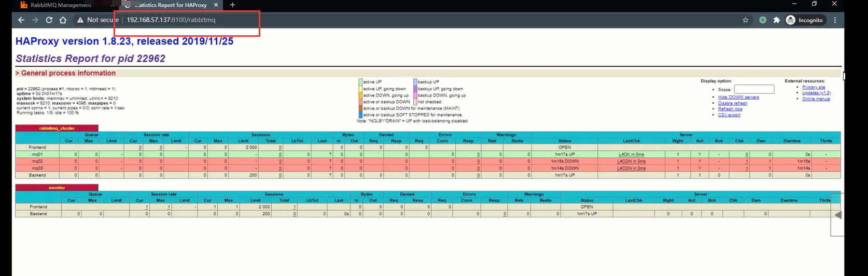Click the External resources label

(x=805, y=81)
